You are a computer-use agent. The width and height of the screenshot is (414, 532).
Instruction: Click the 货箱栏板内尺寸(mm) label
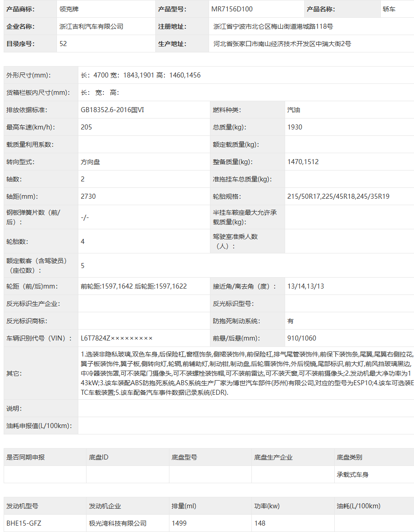(x=38, y=93)
